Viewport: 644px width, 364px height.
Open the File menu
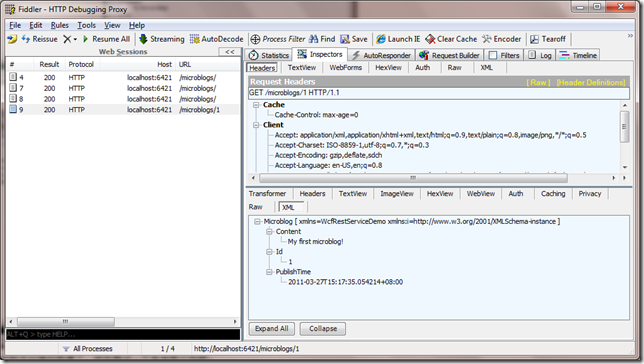(15, 25)
